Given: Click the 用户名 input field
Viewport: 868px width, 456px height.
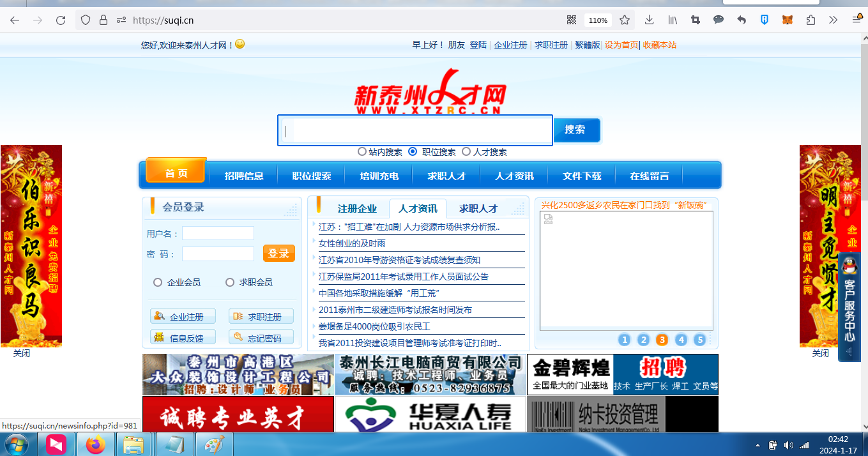Looking at the screenshot, I should pyautogui.click(x=218, y=233).
